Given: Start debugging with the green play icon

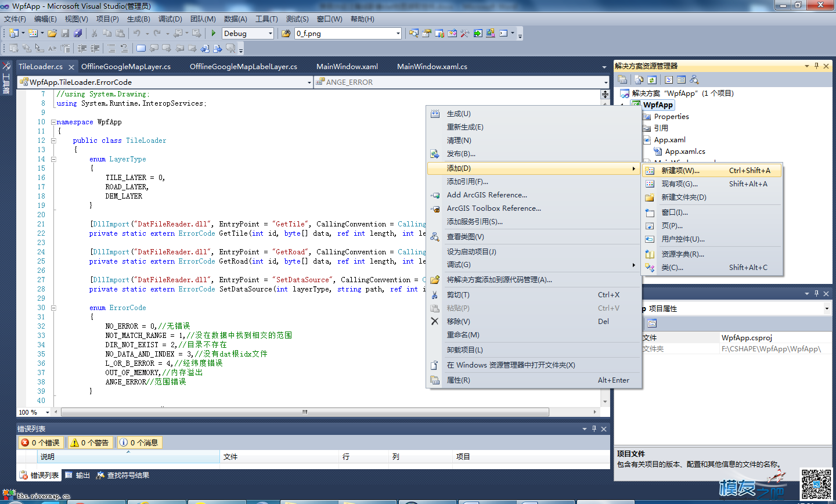Looking at the screenshot, I should (214, 33).
